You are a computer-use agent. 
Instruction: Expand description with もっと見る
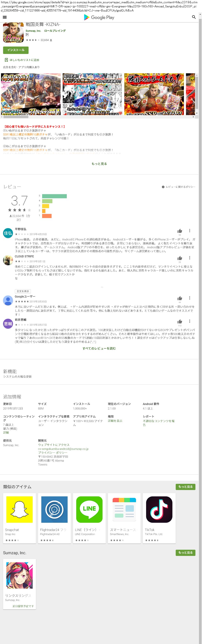pyautogui.click(x=99, y=164)
